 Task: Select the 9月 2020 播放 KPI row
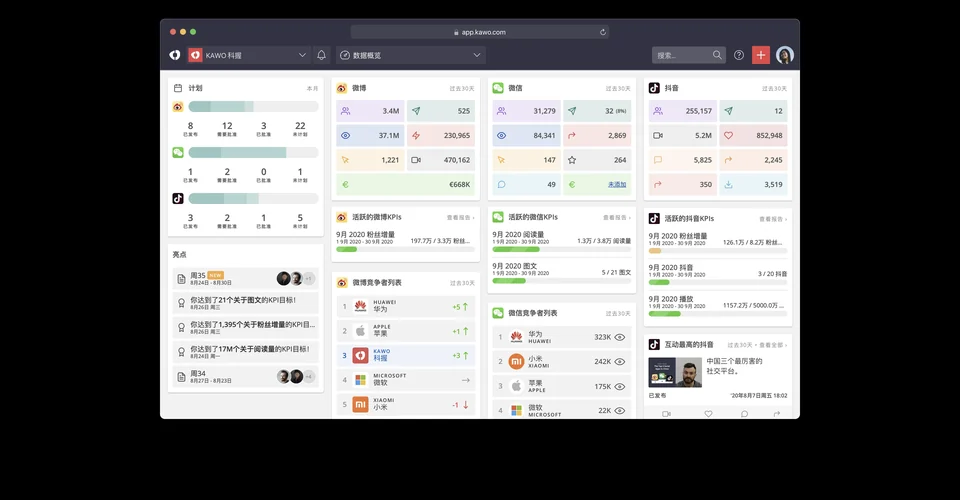click(718, 305)
